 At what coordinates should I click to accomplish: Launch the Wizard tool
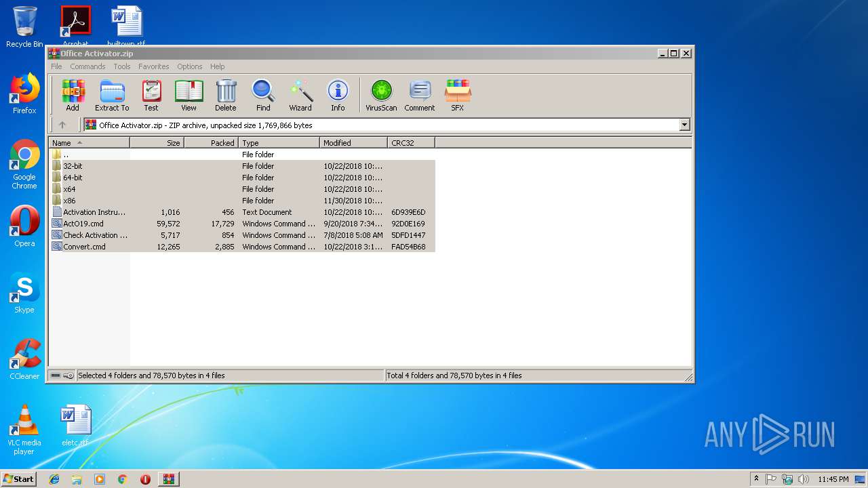pos(300,96)
